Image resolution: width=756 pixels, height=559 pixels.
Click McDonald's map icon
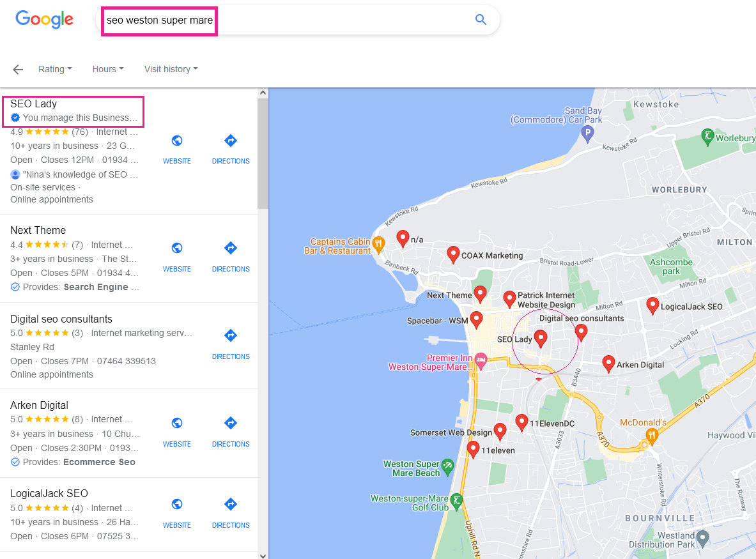[x=651, y=436]
